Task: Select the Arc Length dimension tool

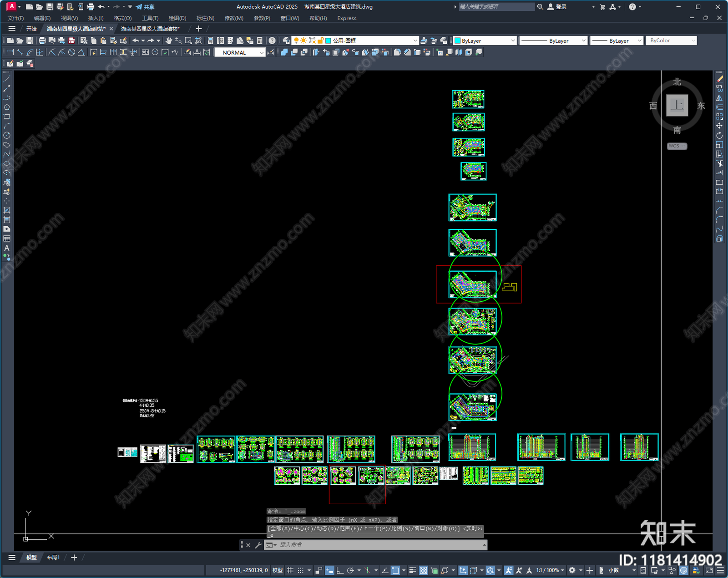Action: [30, 52]
